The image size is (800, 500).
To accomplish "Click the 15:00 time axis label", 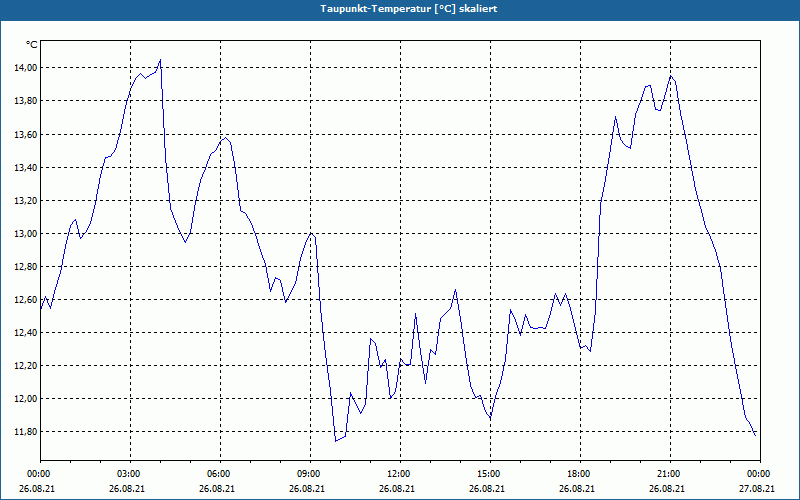I will (x=490, y=474).
